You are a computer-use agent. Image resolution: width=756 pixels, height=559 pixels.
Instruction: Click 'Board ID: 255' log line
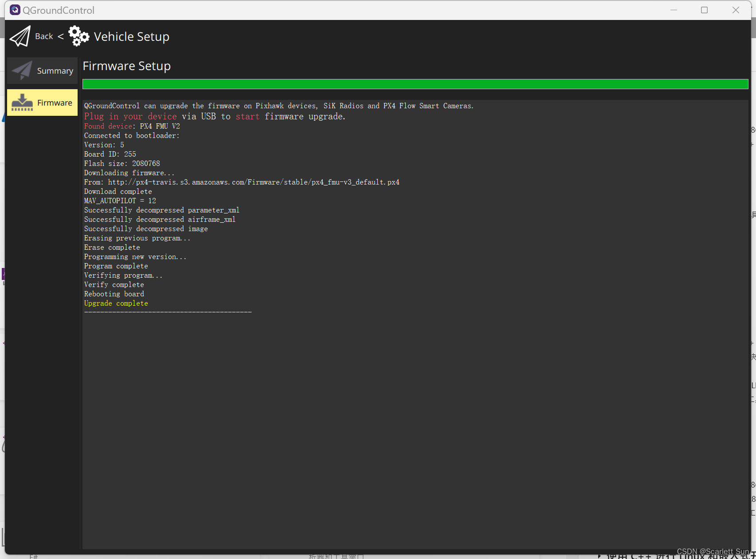110,154
